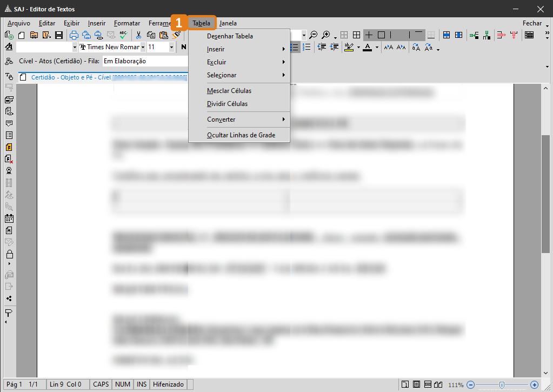
Task: Click the Print icon in toolbar
Action: click(74, 35)
